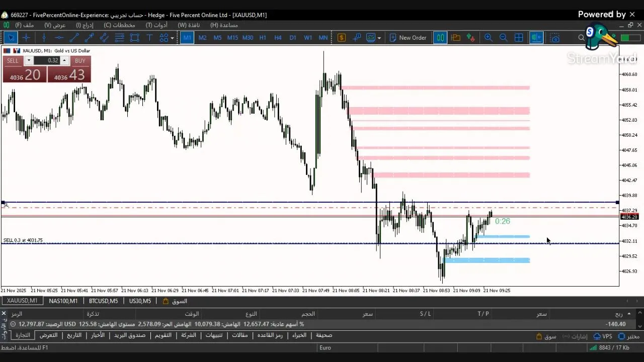Switch chart to M1 timeframe
This screenshot has width=644, height=362.
tap(187, 38)
